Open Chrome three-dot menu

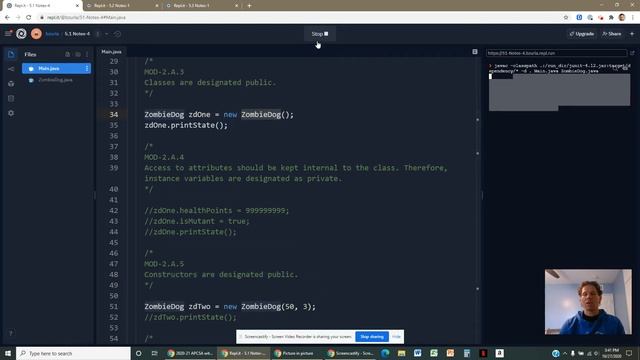click(633, 18)
